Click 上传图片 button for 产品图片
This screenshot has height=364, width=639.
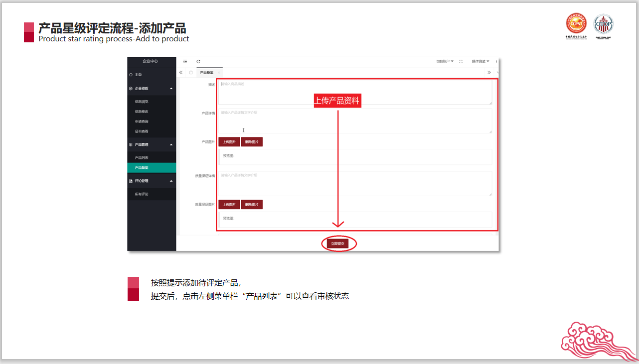click(229, 142)
